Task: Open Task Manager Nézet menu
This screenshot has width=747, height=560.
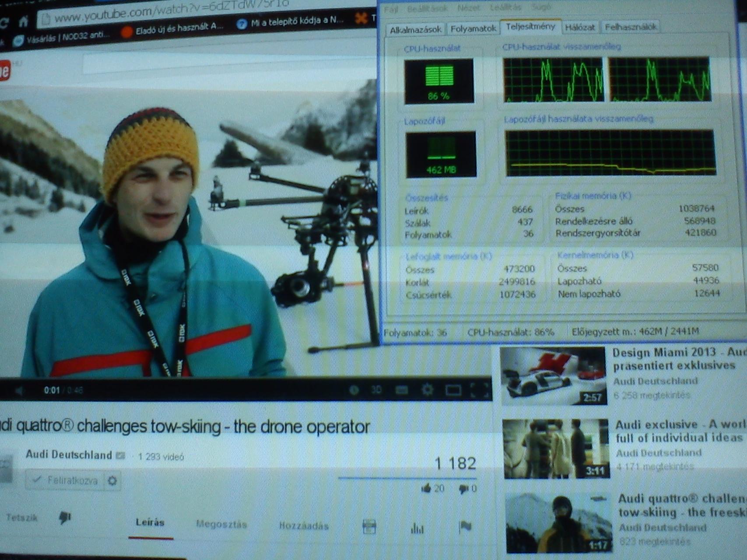Action: point(468,8)
